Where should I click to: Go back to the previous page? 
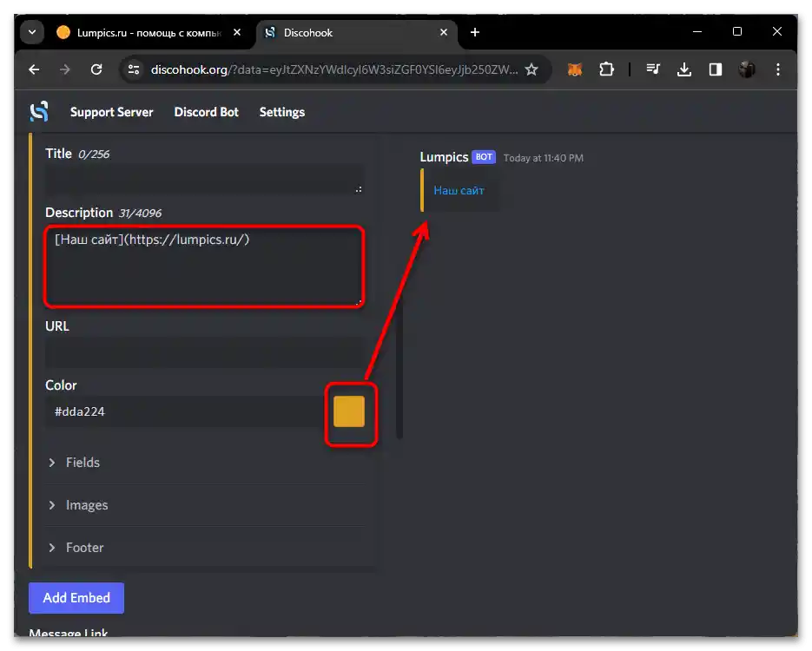tap(34, 69)
